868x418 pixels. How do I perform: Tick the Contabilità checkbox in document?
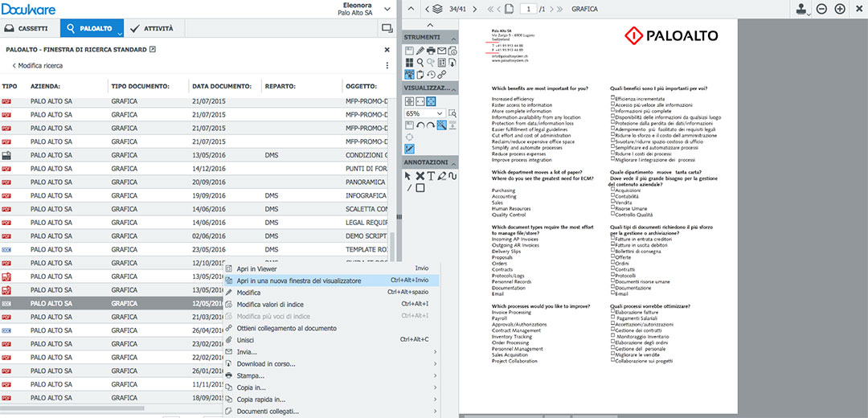612,195
